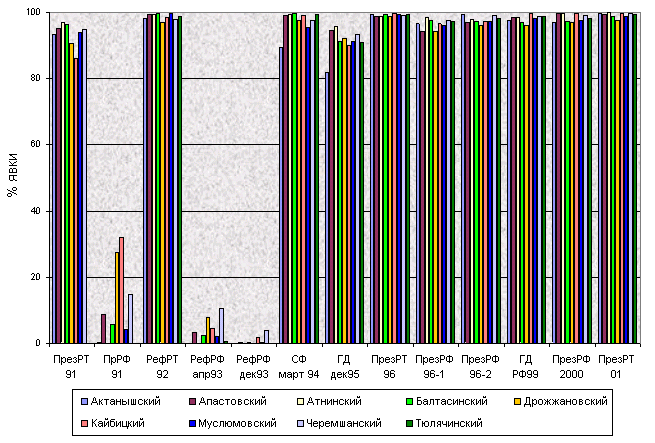Click the 0 value on the Y axis
Viewport: 655px width, 443px height.
point(38,343)
